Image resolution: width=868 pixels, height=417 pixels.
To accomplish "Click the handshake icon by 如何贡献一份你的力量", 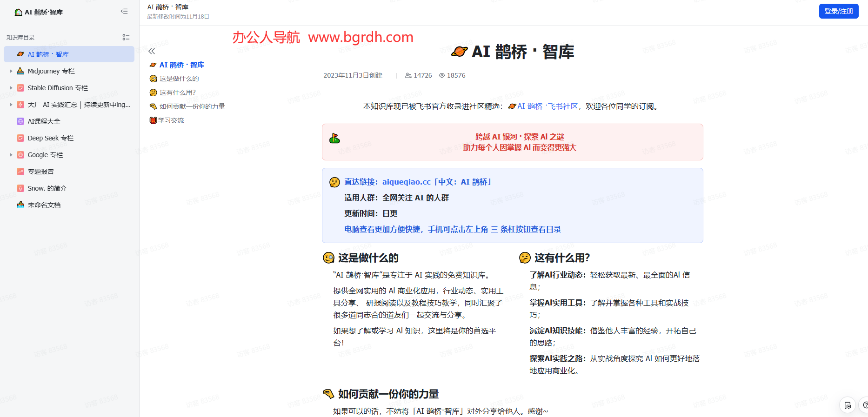I will pyautogui.click(x=328, y=394).
